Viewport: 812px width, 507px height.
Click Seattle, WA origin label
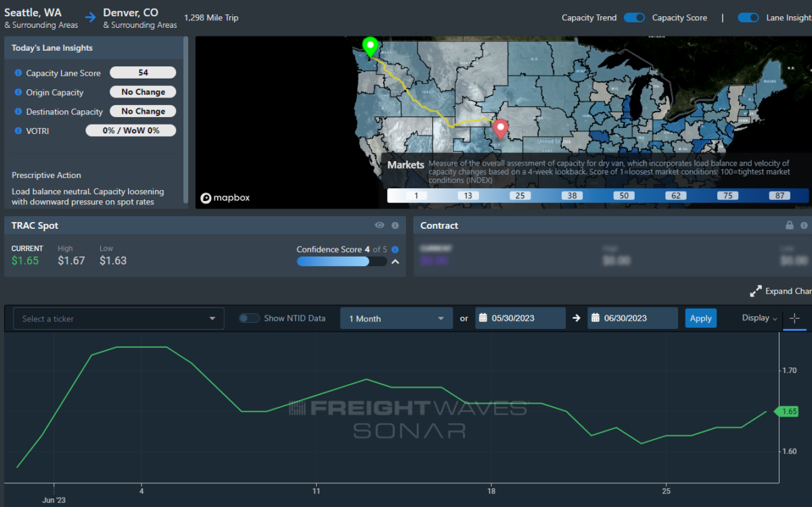[32, 12]
